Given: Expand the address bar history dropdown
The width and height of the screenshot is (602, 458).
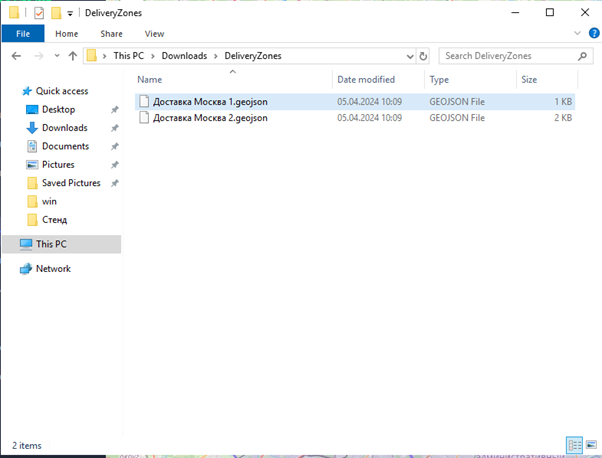Looking at the screenshot, I should 410,56.
